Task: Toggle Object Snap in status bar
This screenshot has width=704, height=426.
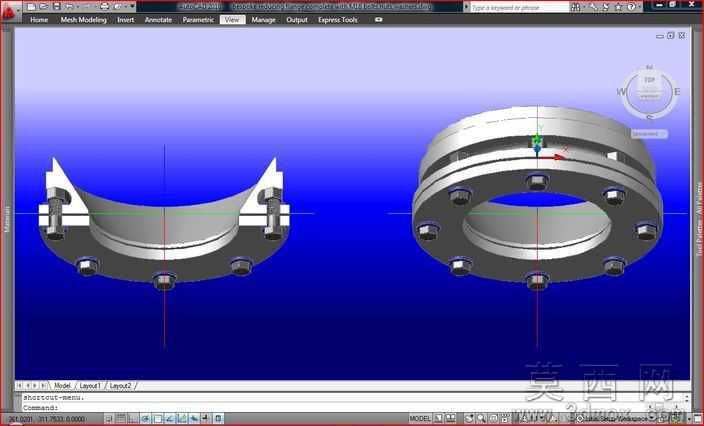Action: click(x=158, y=418)
